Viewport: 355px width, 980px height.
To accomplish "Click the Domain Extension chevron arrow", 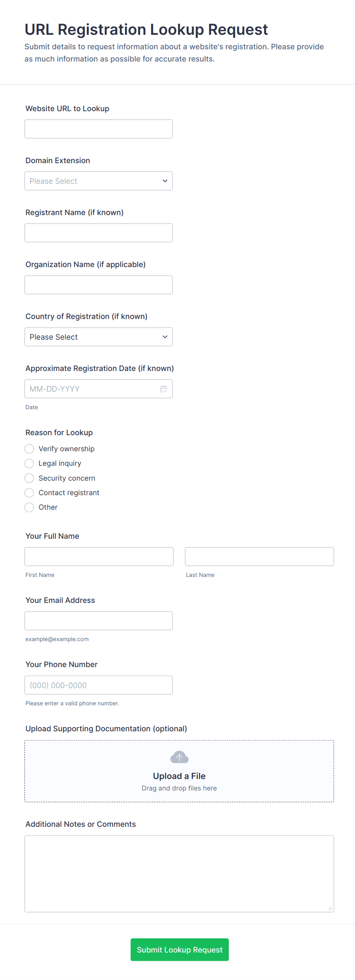I will (165, 181).
